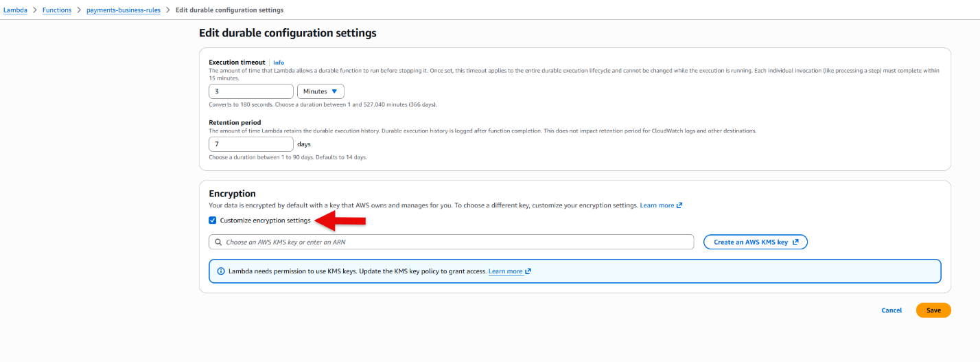The width and height of the screenshot is (980, 362).
Task: Click the Retention period days field
Action: coord(251,144)
